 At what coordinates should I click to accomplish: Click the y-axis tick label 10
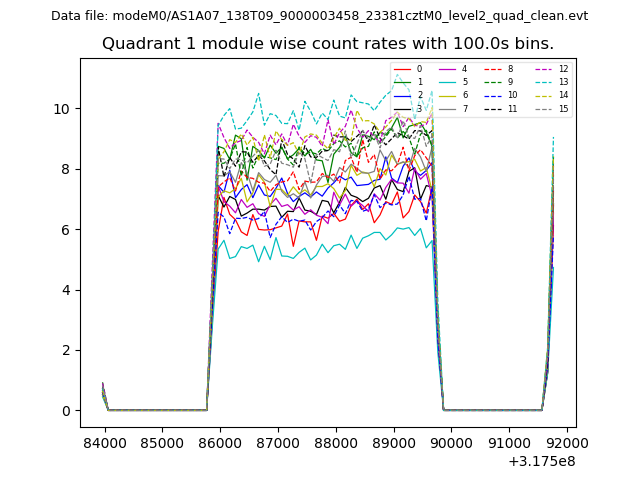pos(61,109)
